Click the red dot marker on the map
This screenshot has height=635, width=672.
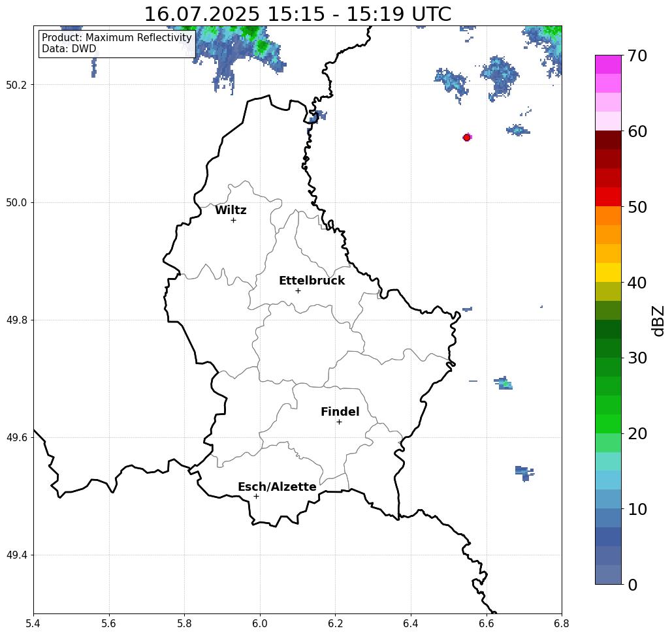point(467,138)
